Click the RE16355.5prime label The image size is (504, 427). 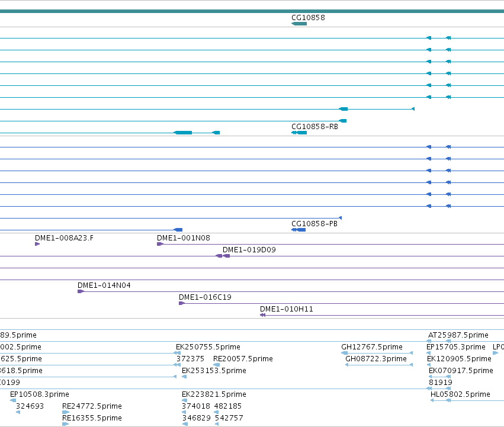point(92,418)
